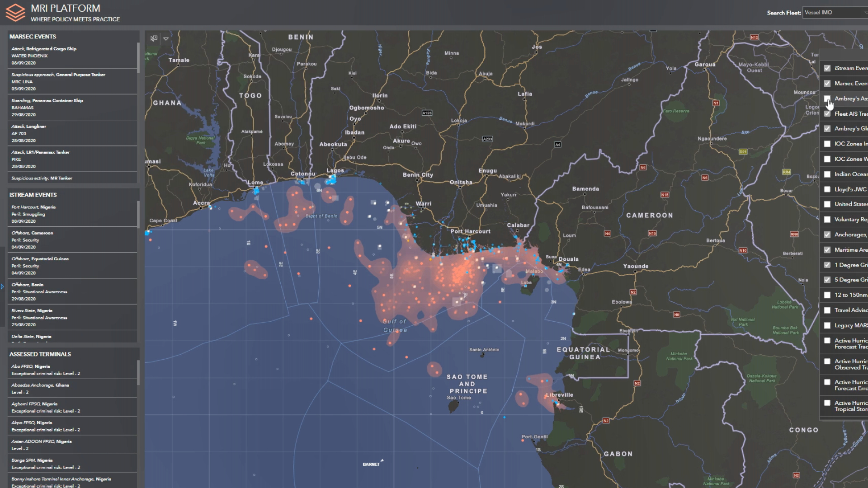Screen dimensions: 868x488
Task: Select the BAHAMAS boarding event
Action: point(72,107)
